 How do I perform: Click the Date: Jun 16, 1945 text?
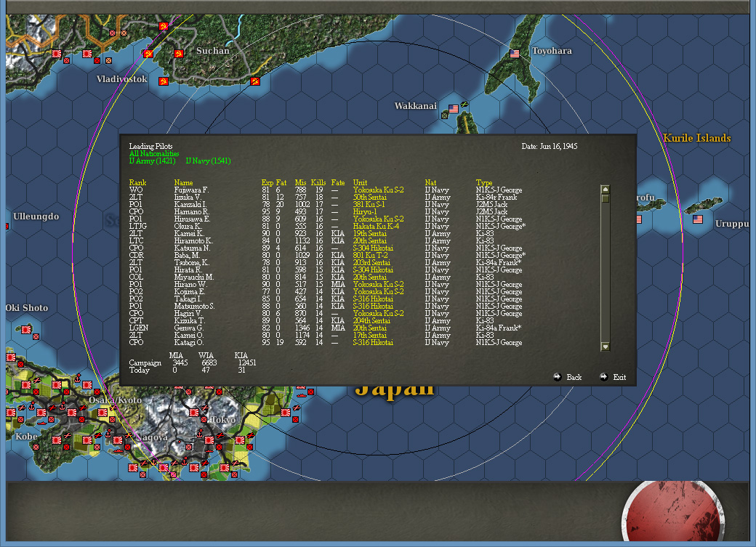(x=549, y=146)
